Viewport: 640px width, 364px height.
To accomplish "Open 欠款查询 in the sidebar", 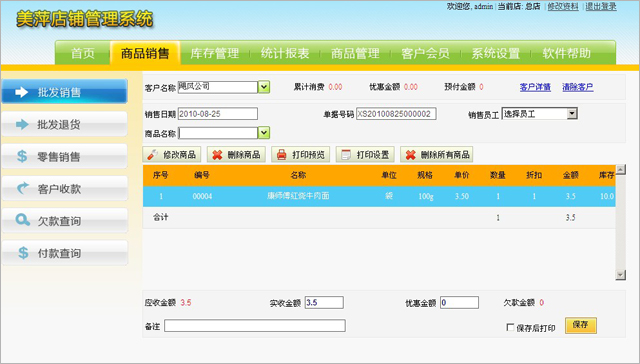I will (64, 220).
